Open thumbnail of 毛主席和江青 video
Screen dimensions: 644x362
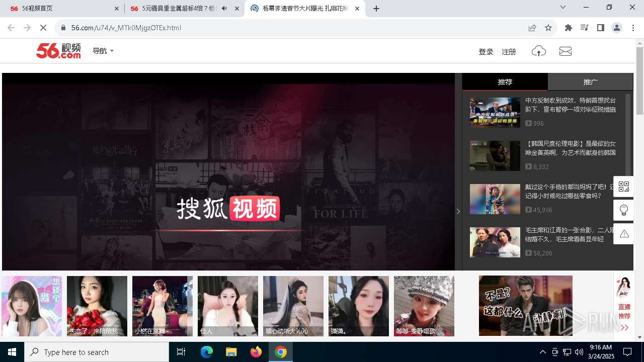point(495,242)
